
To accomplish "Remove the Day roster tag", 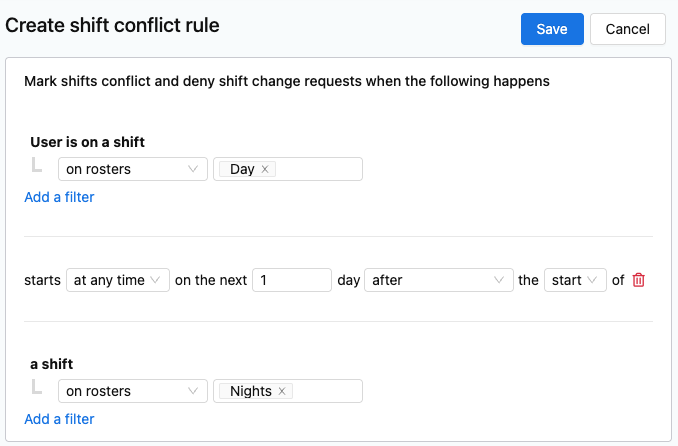I will pyautogui.click(x=265, y=169).
